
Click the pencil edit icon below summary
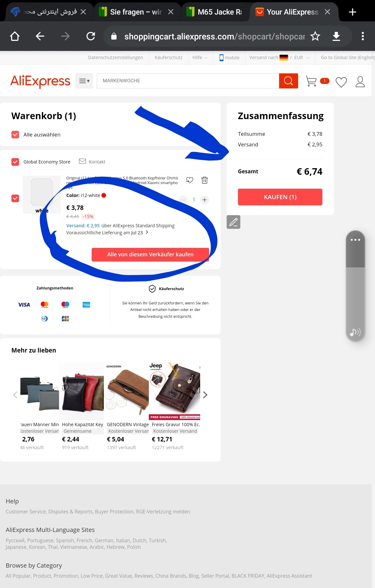point(233,222)
